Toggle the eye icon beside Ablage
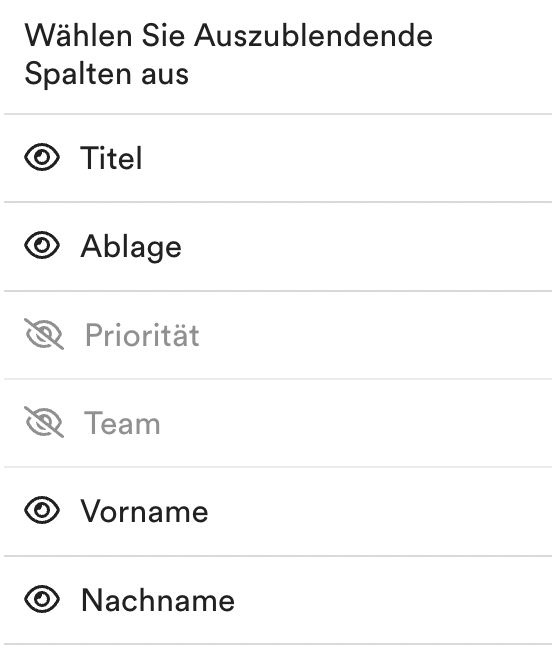 pyautogui.click(x=42, y=246)
